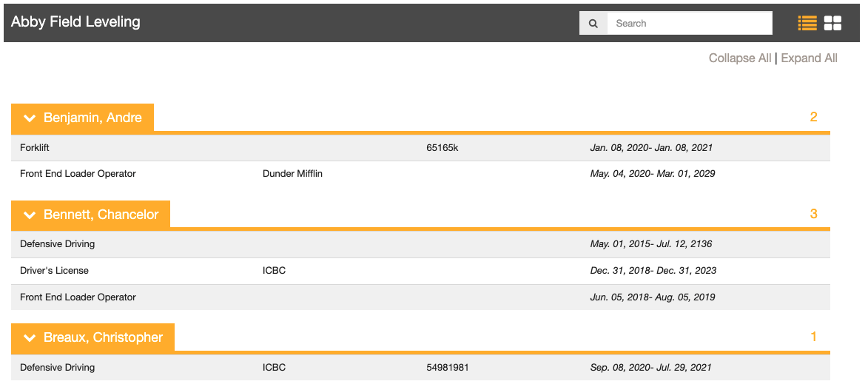Click date range May. 01, 2015- Jul. 12, 2136
This screenshot has width=868, height=384.
651,244
